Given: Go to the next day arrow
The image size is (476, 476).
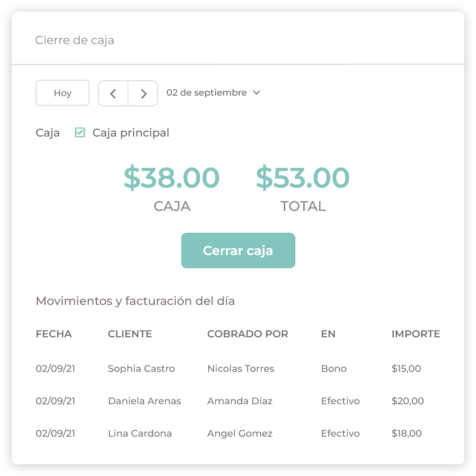Looking at the screenshot, I should point(143,93).
